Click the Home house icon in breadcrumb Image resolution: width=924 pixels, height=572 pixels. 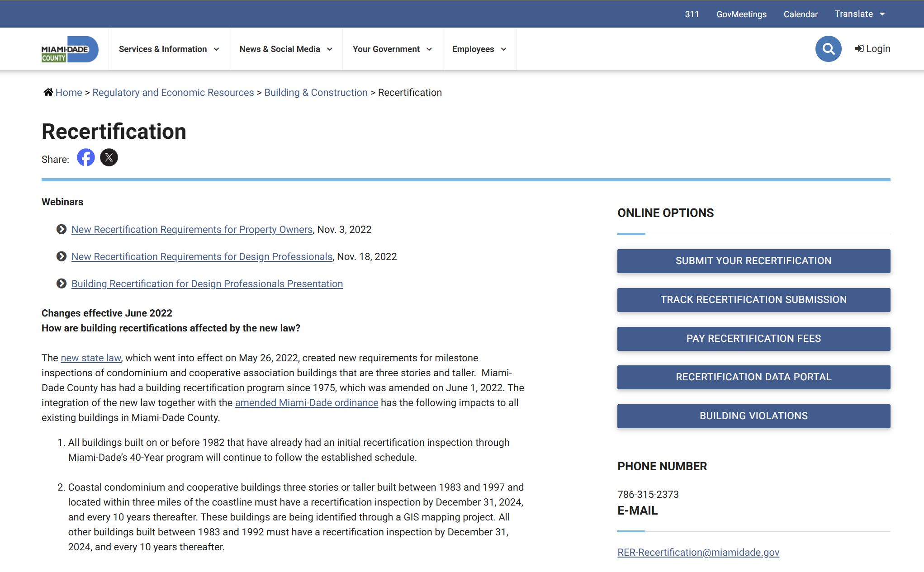point(48,92)
